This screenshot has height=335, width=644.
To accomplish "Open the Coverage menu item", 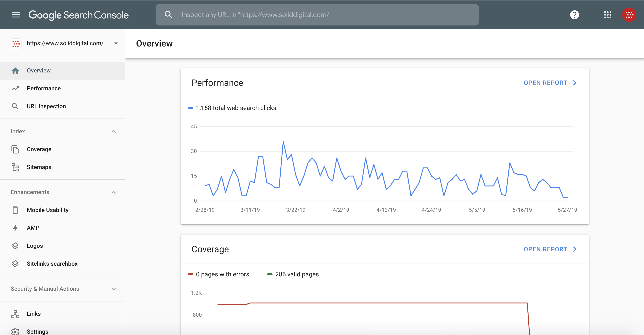I will tap(62, 149).
